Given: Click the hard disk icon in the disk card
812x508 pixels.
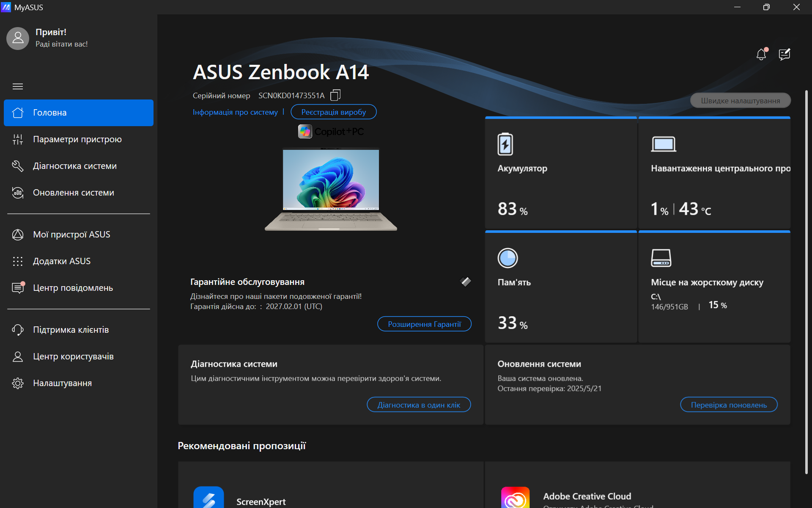Looking at the screenshot, I should [661, 258].
